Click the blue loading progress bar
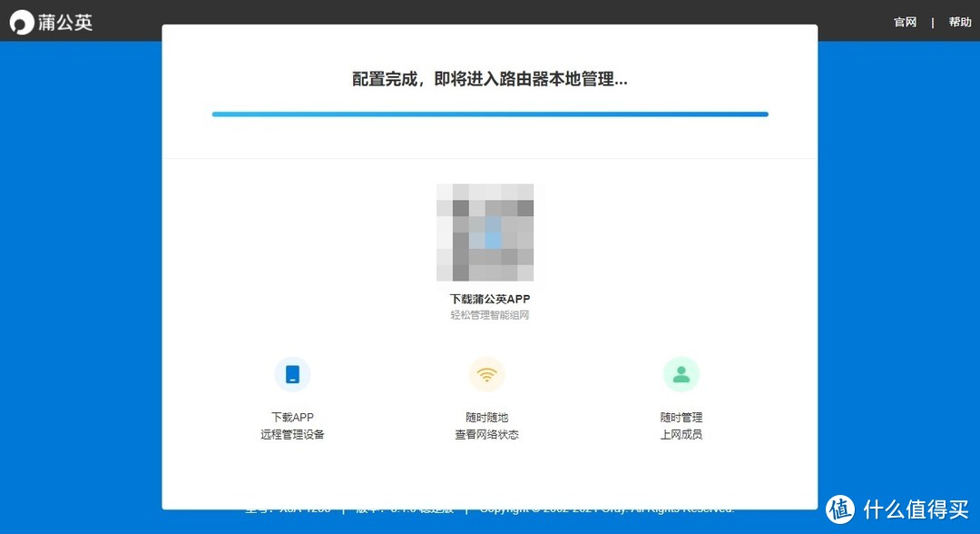The height and width of the screenshot is (534, 980). point(489,114)
